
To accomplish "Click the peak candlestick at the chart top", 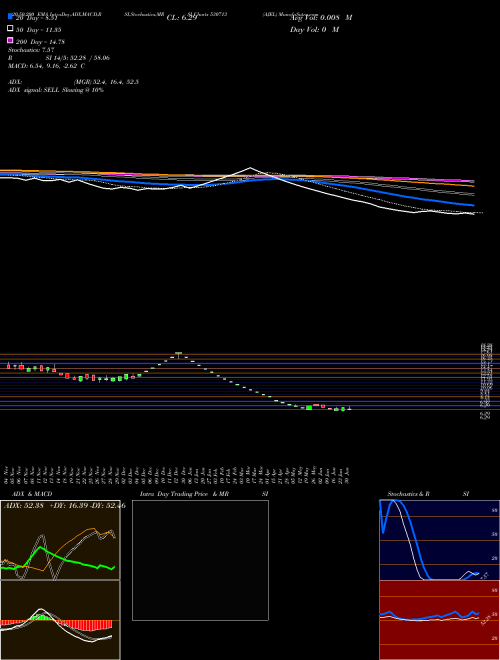I will pyautogui.click(x=178, y=355).
